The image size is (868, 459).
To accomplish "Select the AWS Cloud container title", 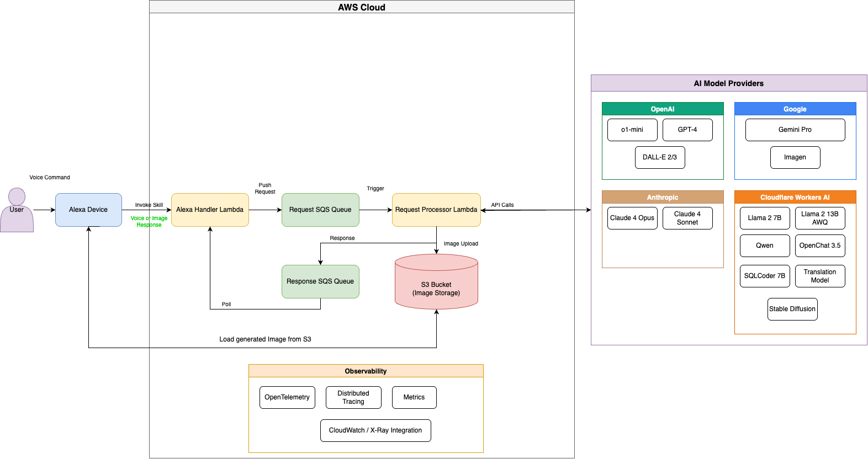I will coord(362,7).
